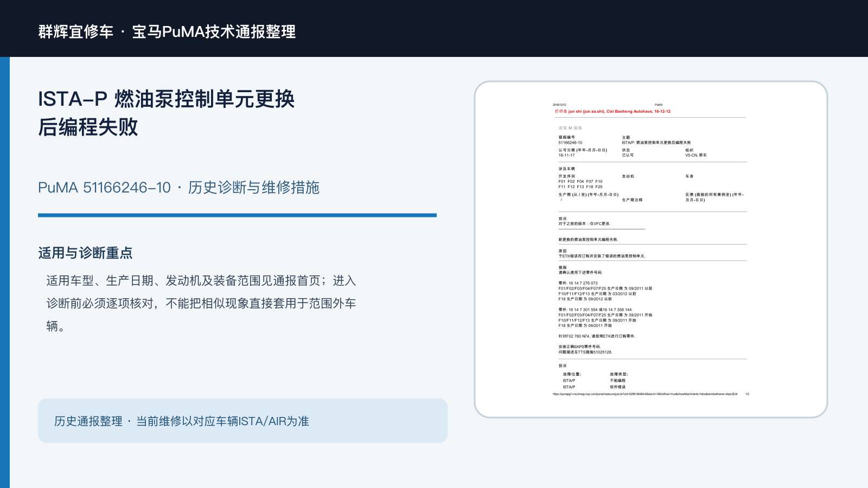Click the blue horizontal divider line

tap(237, 215)
